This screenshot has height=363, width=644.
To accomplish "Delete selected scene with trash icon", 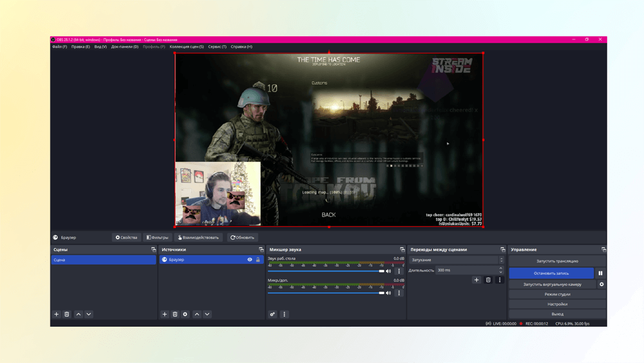I will [x=67, y=314].
